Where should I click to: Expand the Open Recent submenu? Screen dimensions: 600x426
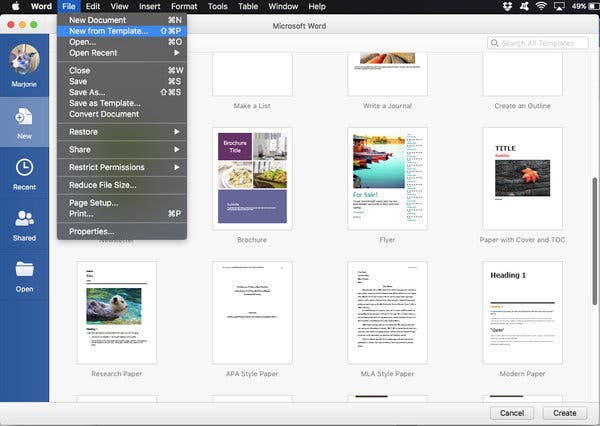coord(122,53)
